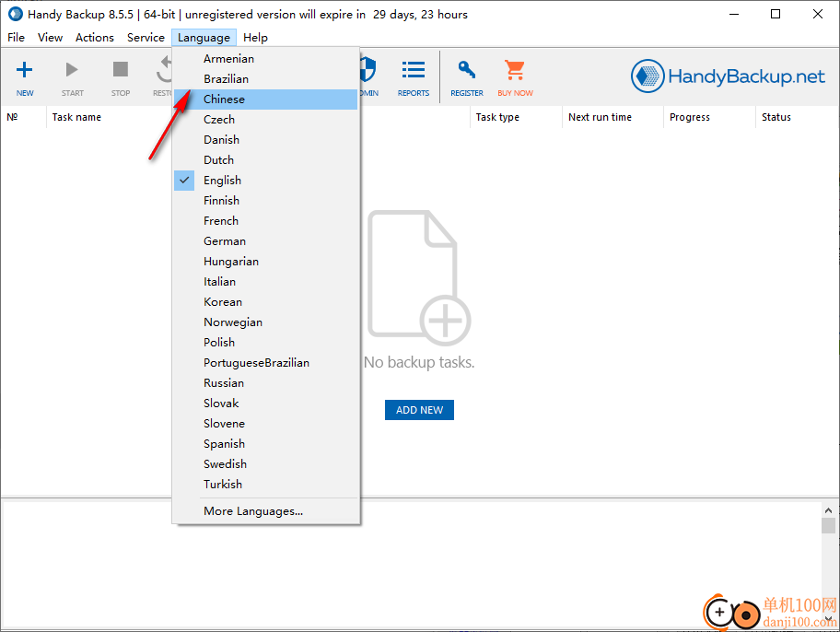The height and width of the screenshot is (632, 840).
Task: Select Armenian language
Action: pyautogui.click(x=265, y=59)
